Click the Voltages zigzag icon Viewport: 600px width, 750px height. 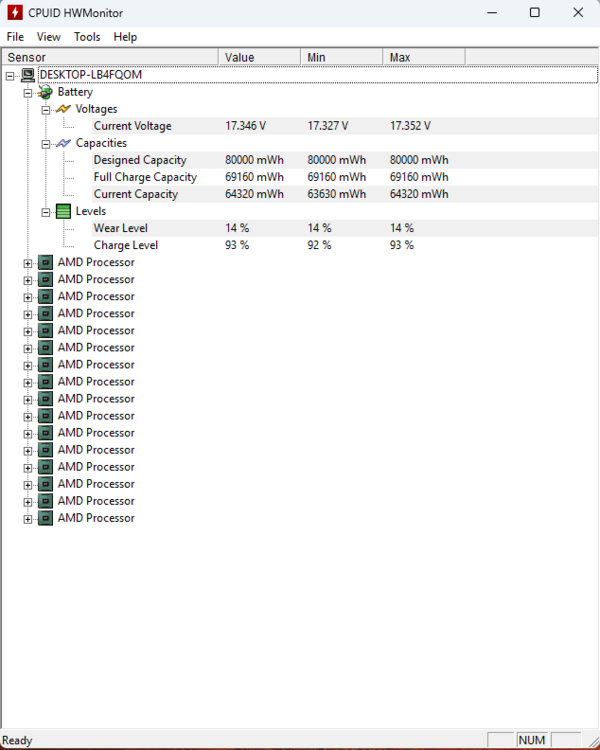63,109
